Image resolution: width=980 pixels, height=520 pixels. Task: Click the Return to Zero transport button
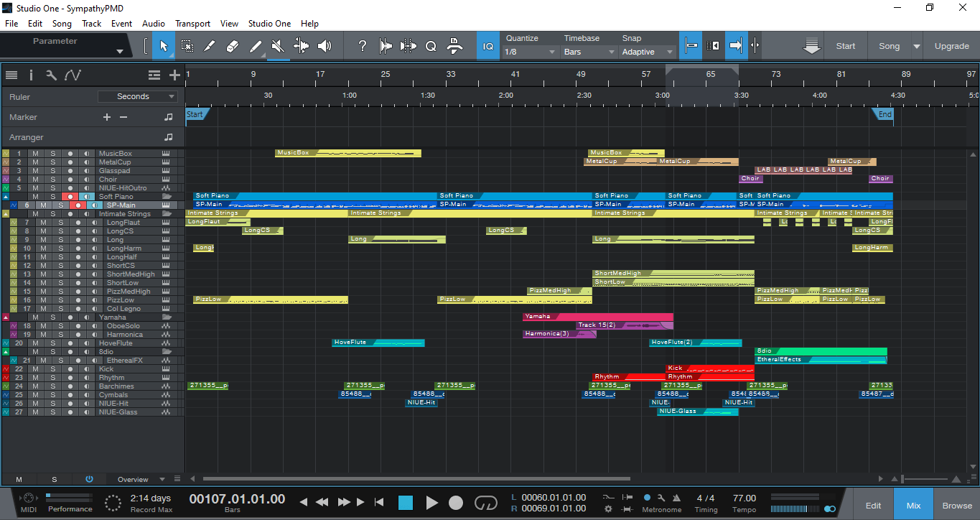click(x=380, y=502)
